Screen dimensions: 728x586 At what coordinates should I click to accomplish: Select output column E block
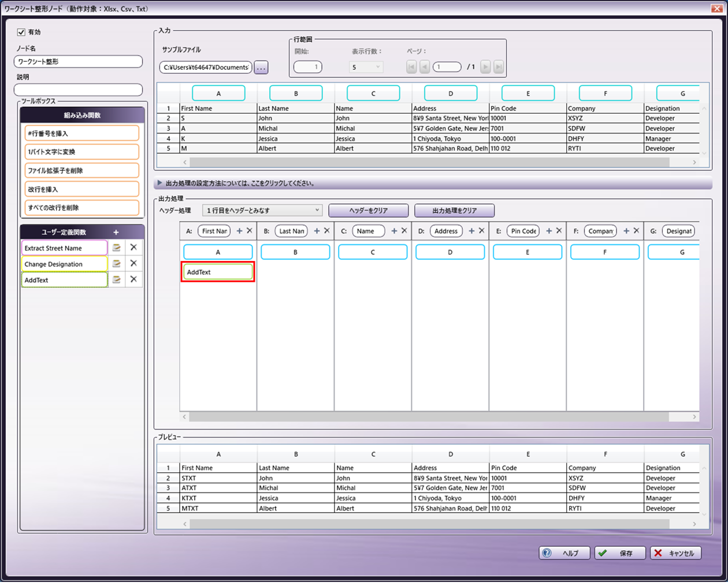(528, 252)
